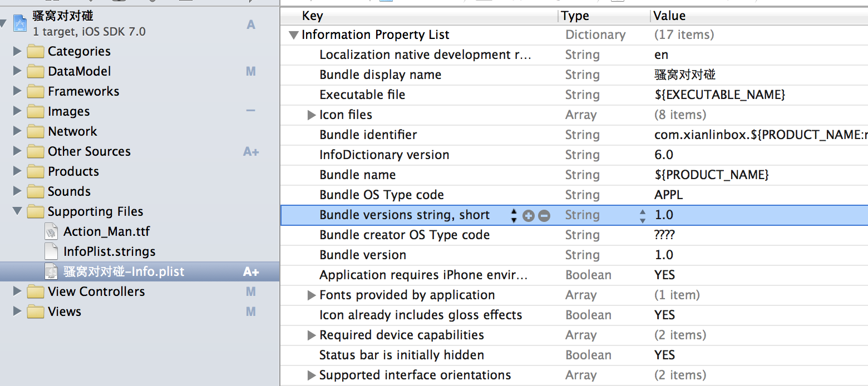
Task: Click the Bundle display name key
Action: tap(381, 75)
